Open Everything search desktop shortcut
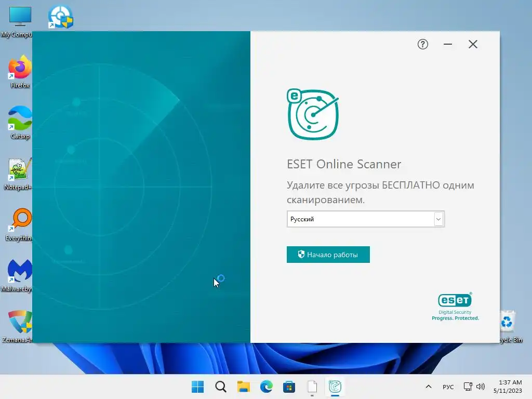532x399 pixels. pos(20,224)
